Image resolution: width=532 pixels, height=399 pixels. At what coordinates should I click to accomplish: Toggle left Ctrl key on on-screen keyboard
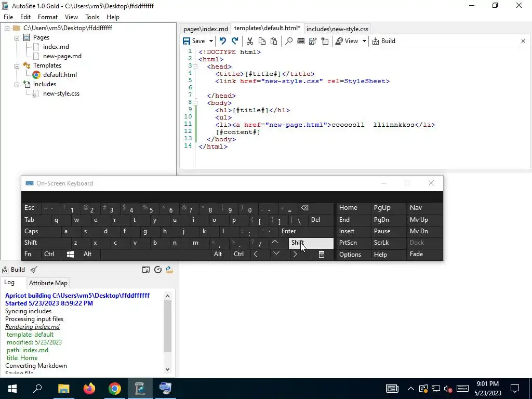tap(50, 254)
